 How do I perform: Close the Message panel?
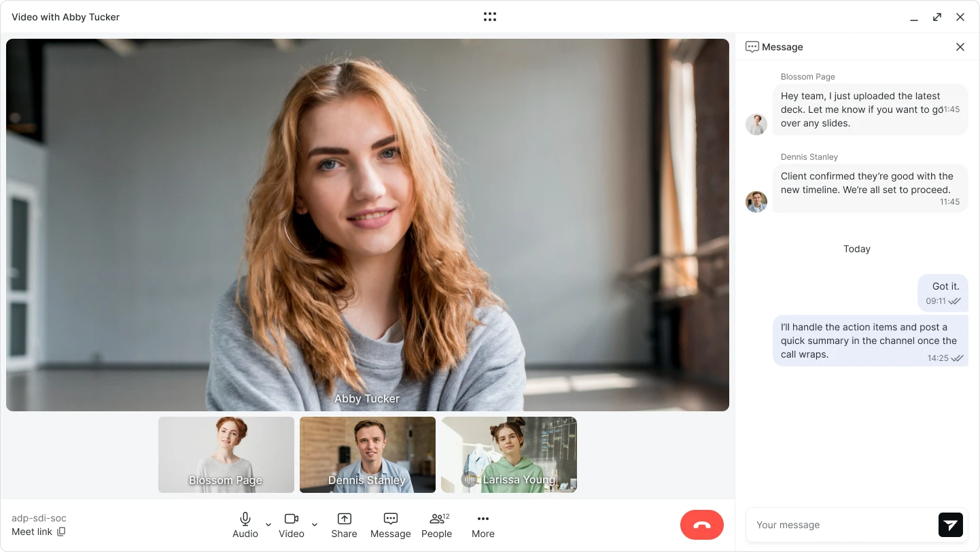pos(960,47)
